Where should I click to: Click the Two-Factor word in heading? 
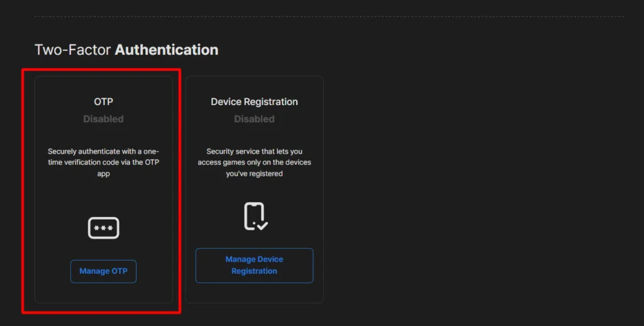(x=72, y=50)
